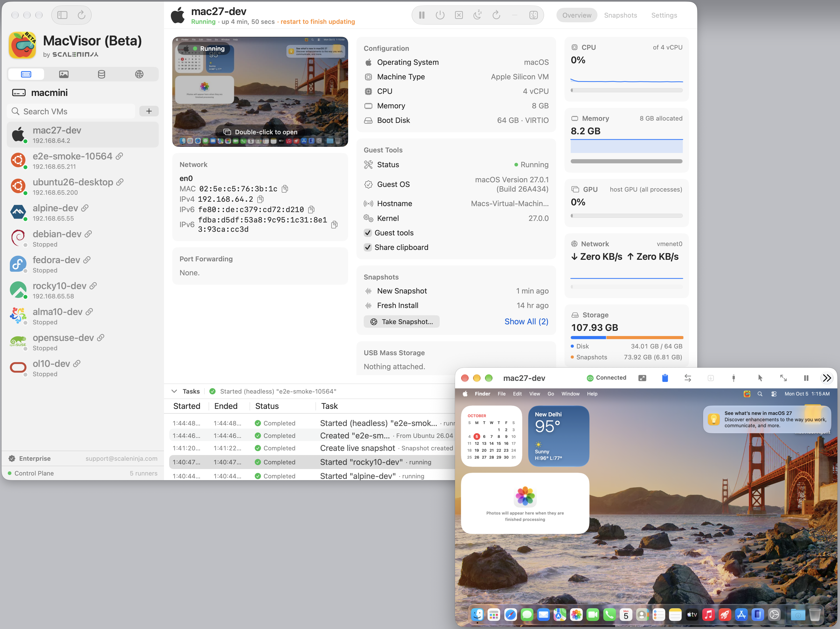Click the Memory usage bar
Screen dimensions: 840x629
click(x=626, y=161)
